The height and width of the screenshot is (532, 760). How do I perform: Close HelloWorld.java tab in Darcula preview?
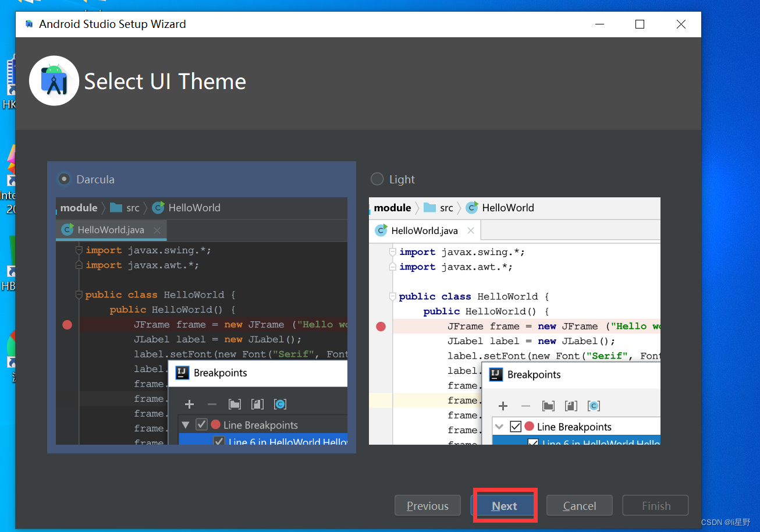[x=157, y=230]
